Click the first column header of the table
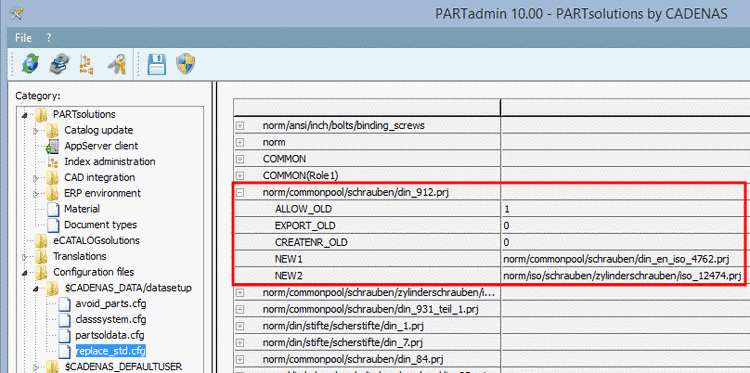Image resolution: width=750 pixels, height=373 pixels. click(367, 108)
